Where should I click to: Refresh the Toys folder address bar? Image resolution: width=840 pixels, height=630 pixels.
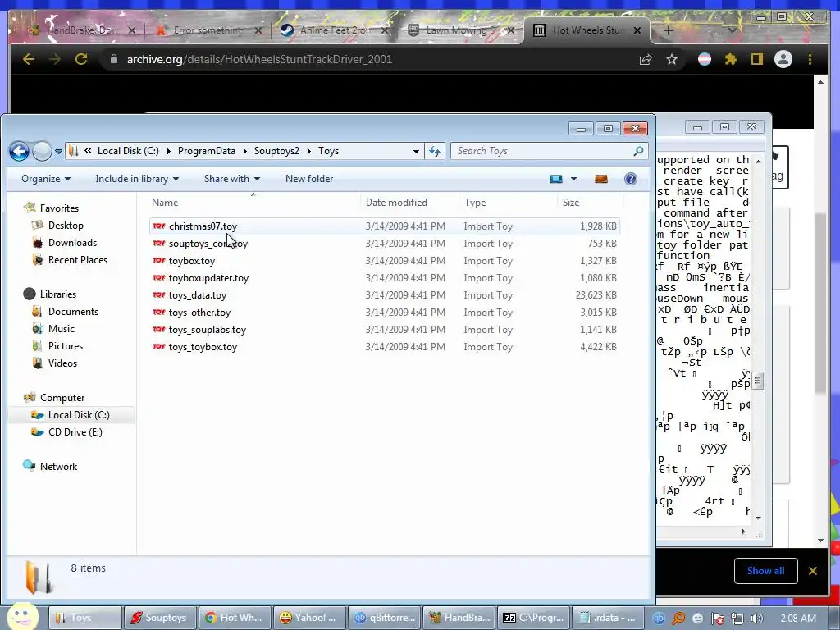click(x=435, y=152)
